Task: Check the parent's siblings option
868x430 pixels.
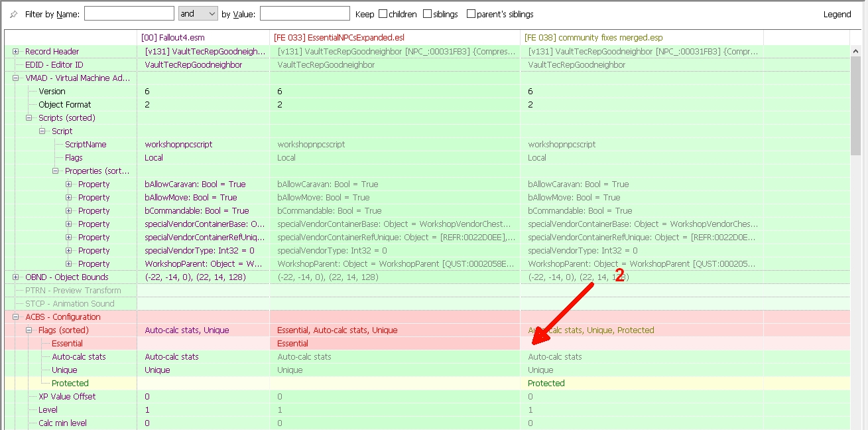Action: [x=471, y=14]
